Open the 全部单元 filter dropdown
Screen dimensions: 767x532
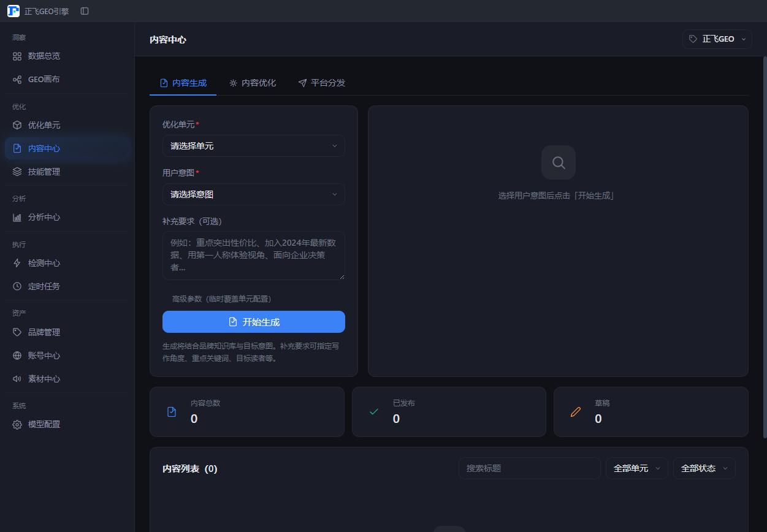point(637,468)
